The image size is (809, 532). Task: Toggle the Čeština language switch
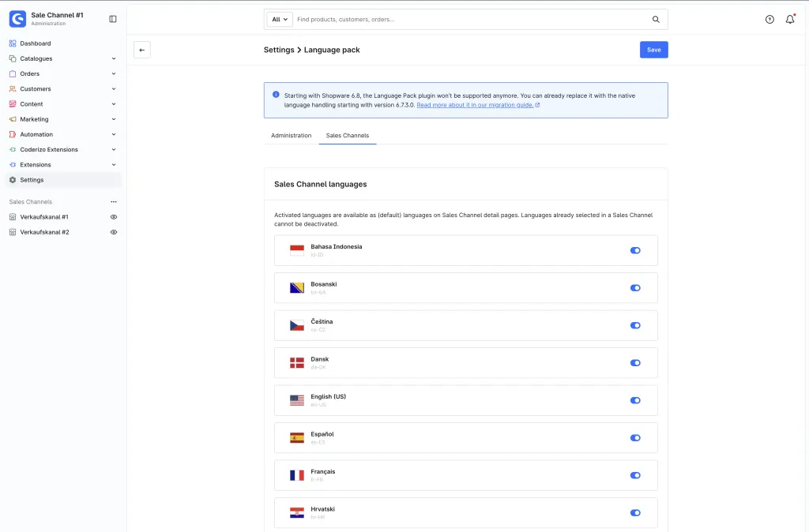click(x=635, y=325)
